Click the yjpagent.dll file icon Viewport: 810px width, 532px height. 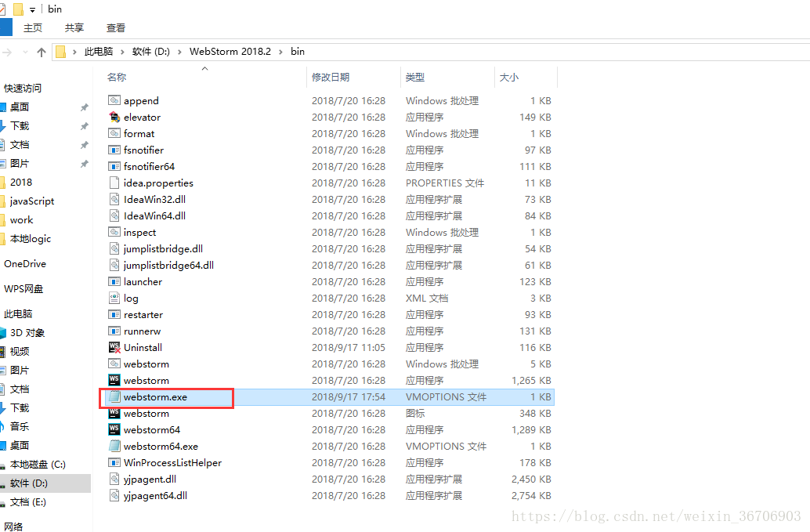pyautogui.click(x=114, y=480)
